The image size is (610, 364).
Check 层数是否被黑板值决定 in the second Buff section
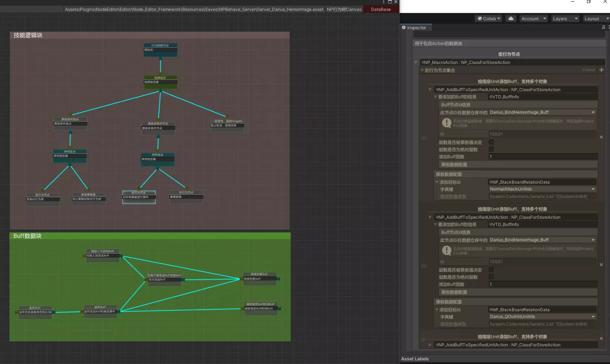pyautogui.click(x=491, y=270)
